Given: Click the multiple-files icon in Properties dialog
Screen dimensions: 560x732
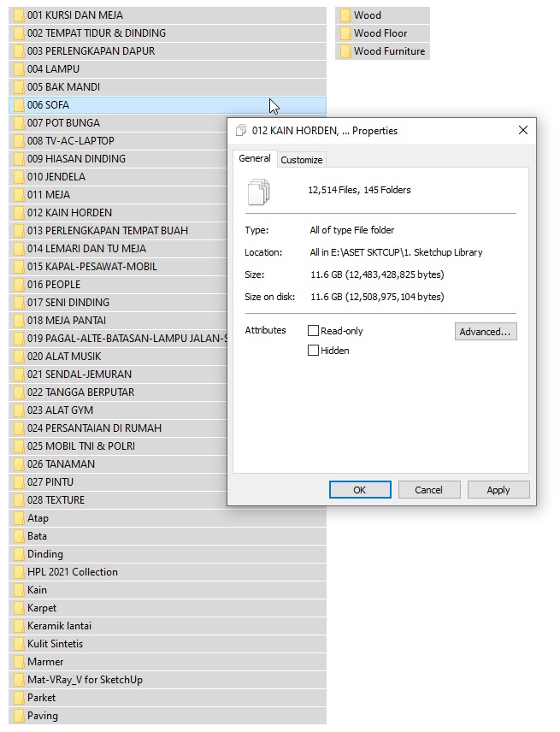Looking at the screenshot, I should point(258,192).
